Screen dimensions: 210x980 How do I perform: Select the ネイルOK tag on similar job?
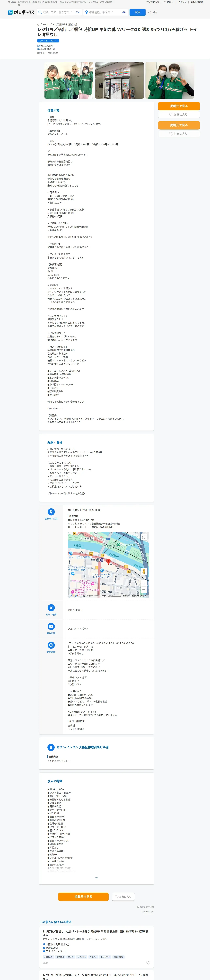pos(82,957)
